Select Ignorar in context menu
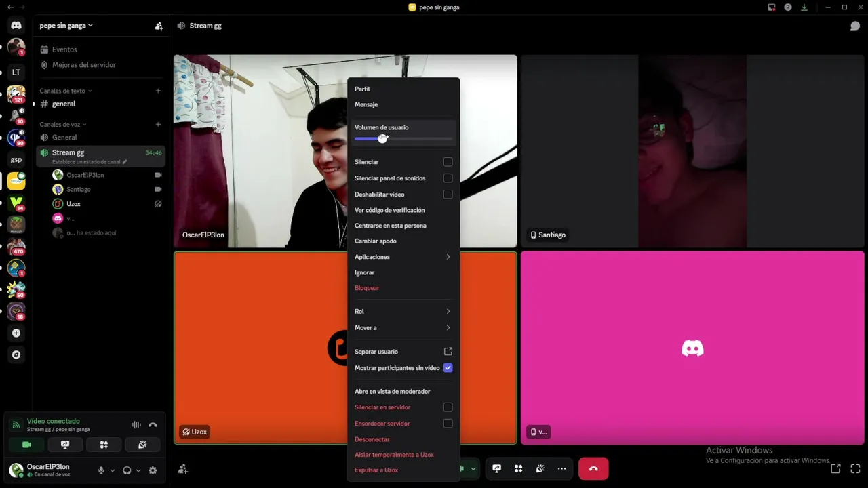This screenshot has width=868, height=488. pos(403,272)
